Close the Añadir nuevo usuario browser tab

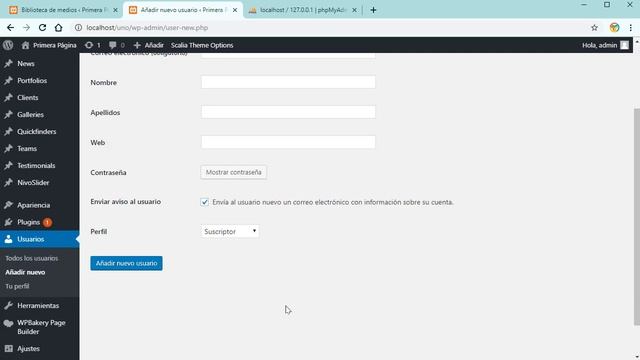(x=235, y=10)
